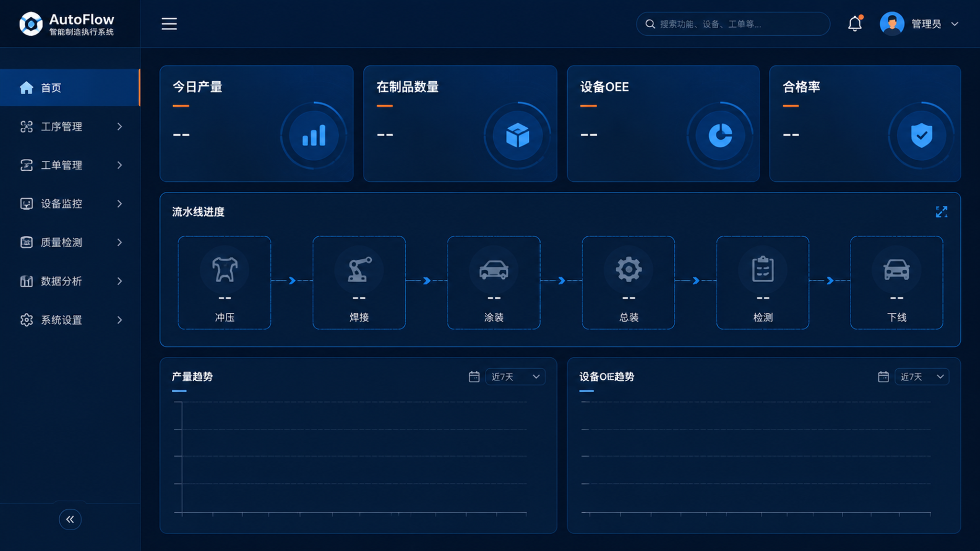Open 数据分析 menu item
Viewport: 980px width, 551px height.
(70, 281)
